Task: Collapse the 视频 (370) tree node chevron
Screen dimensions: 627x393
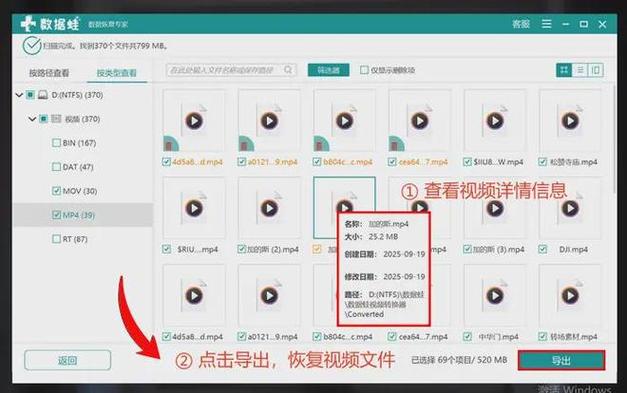Action: (32, 119)
